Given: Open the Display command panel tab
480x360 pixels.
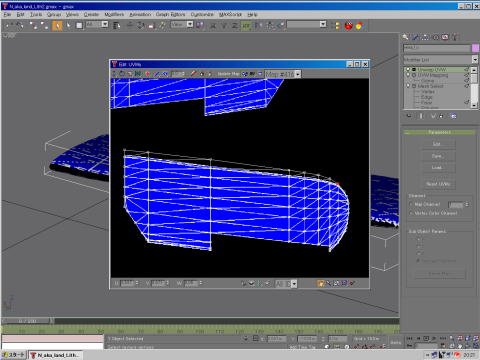Looking at the screenshot, I should point(445,37).
